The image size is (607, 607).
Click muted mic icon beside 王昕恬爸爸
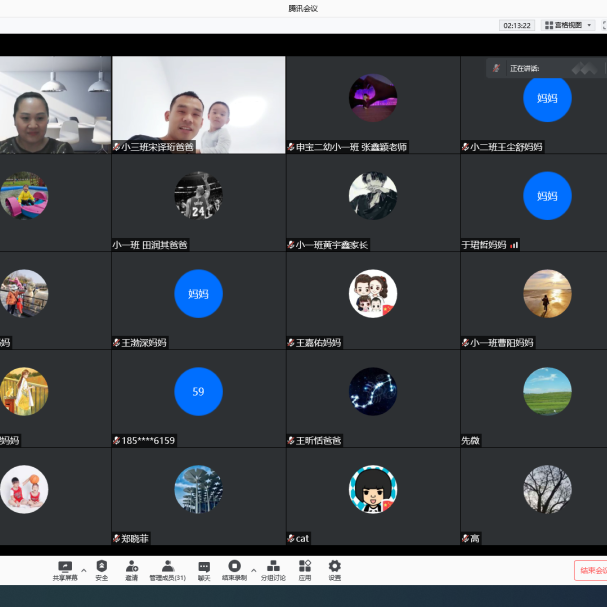pyautogui.click(x=291, y=441)
